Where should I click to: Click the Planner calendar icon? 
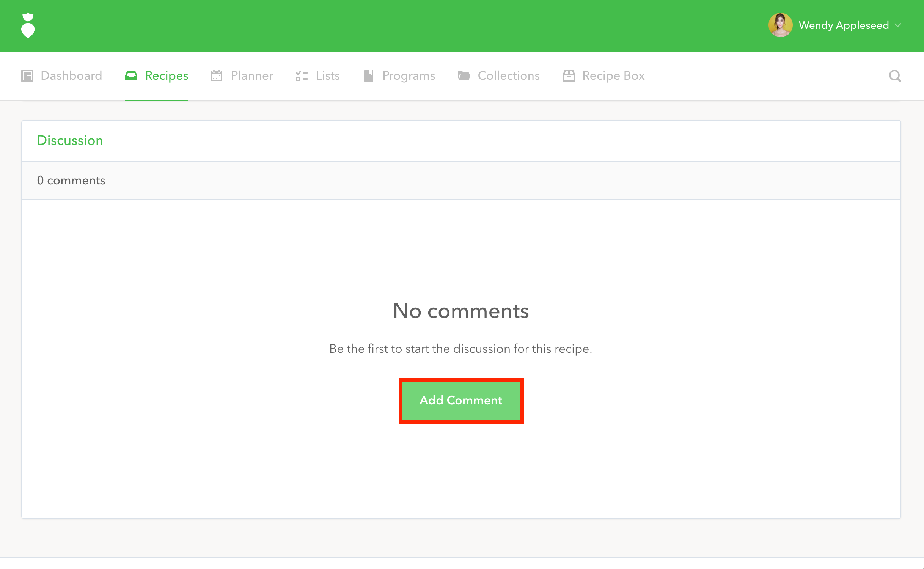pos(217,76)
